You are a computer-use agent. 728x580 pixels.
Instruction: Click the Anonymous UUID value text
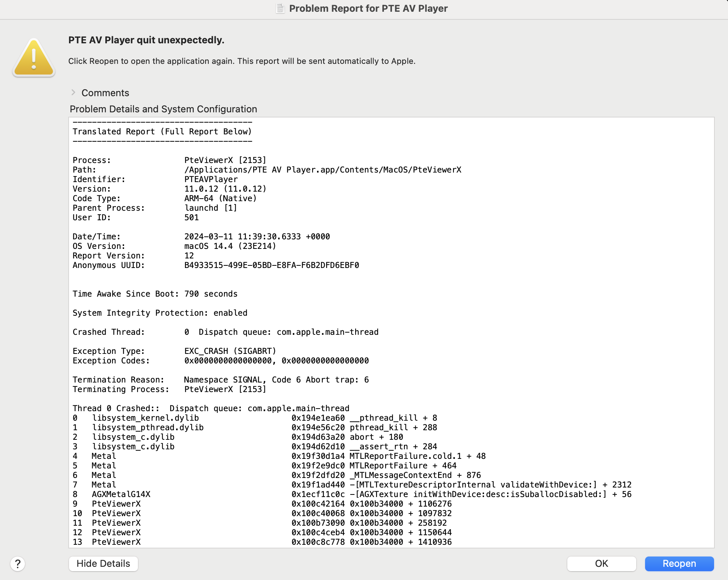[271, 265]
